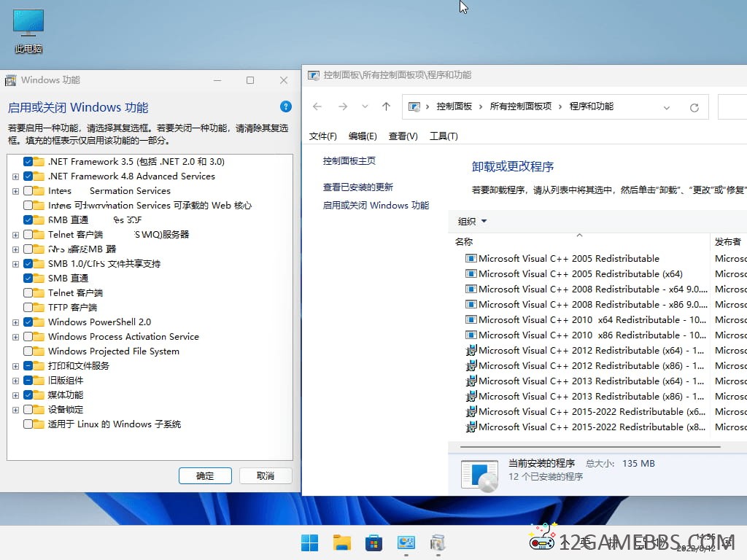Open the 文件(F) menu
This screenshot has width=747, height=560.
(x=322, y=136)
